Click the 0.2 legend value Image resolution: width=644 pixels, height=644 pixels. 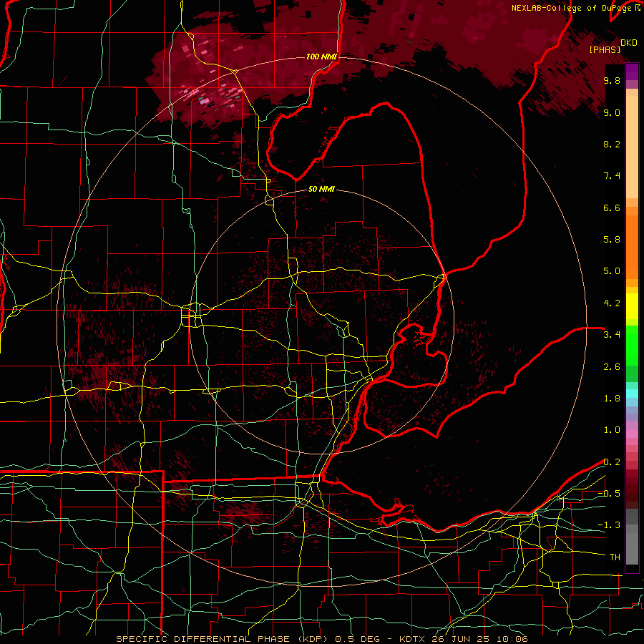[x=612, y=462]
